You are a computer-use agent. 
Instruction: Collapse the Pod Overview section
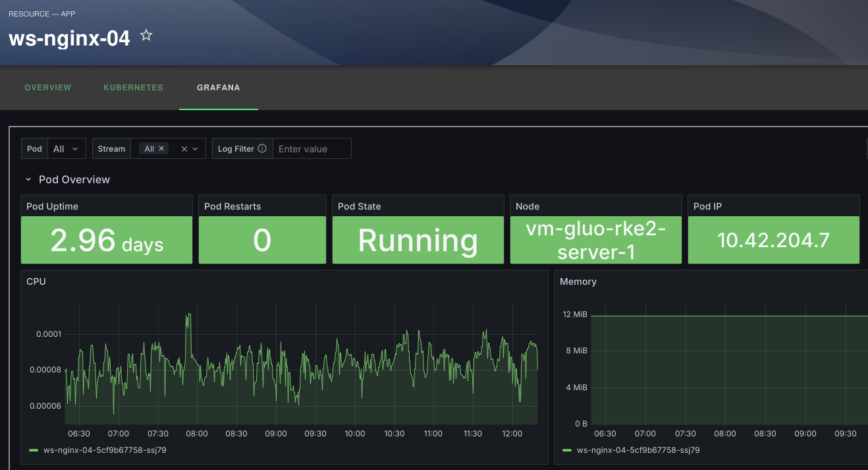coord(28,179)
